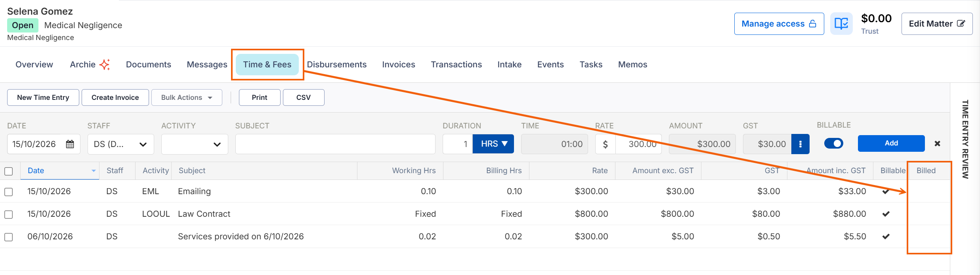Screen dimensions: 980x275
Task: Select the Time & Fees tab
Action: (x=267, y=65)
